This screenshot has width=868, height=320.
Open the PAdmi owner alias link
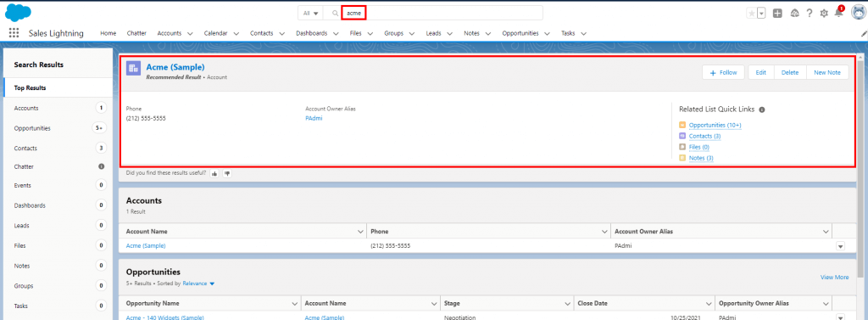[x=314, y=118]
